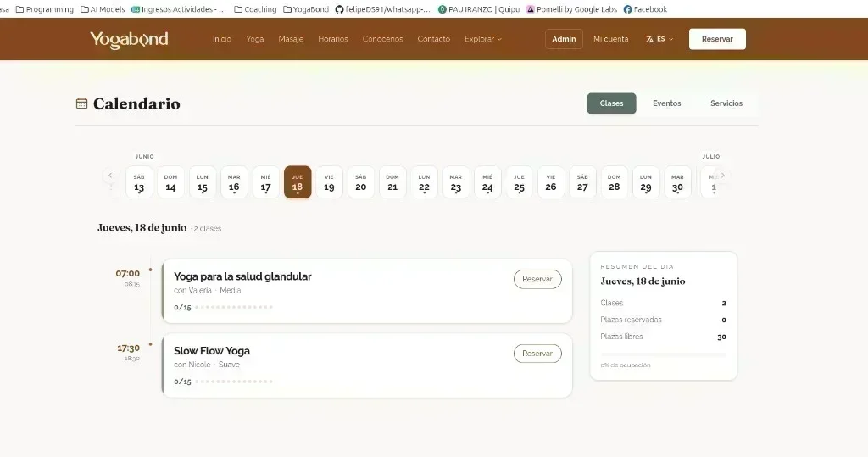Screen dimensions: 868x457
Task: Open the YogaBond bookmarks folder
Action: coord(305,9)
